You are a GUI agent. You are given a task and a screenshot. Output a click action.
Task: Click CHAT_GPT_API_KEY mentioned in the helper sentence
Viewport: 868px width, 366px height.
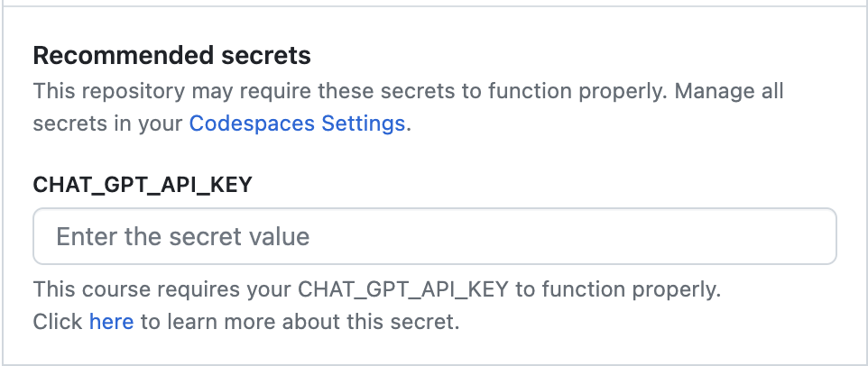coord(403,289)
